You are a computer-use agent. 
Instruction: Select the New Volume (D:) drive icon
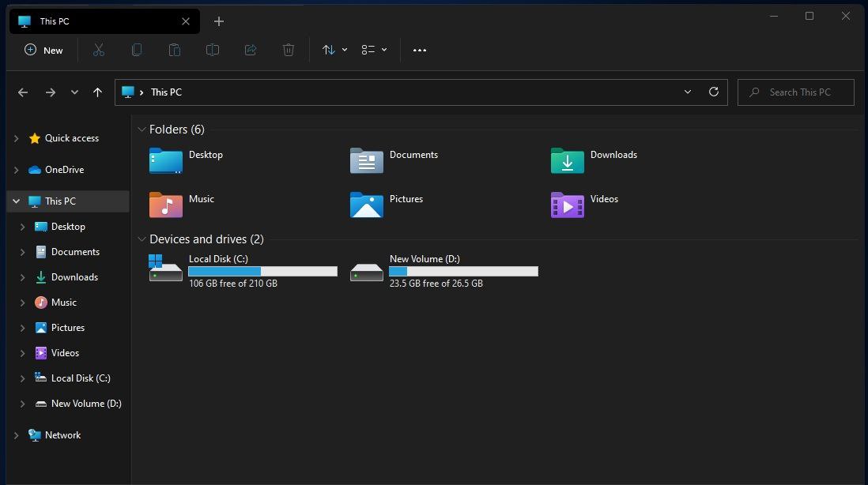(367, 272)
